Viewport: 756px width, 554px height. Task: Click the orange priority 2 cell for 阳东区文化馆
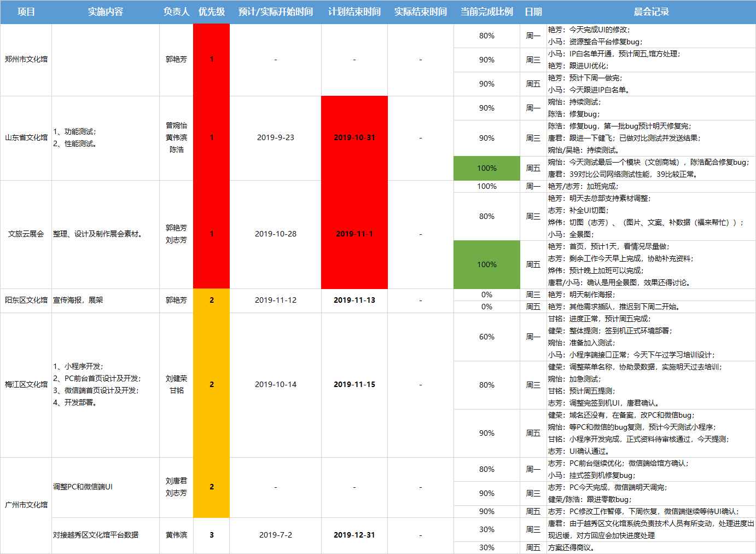click(x=212, y=301)
